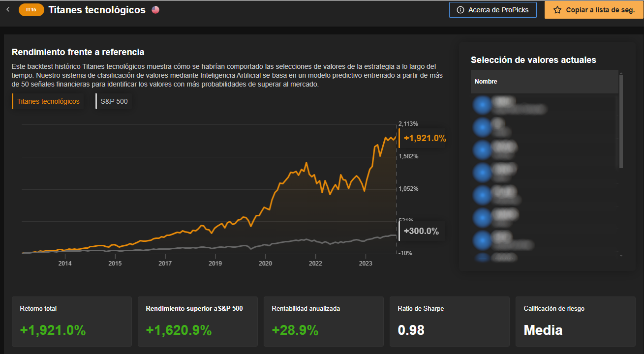Viewport: 644px width, 354px height.
Task: Toggle the S&P 500 chart series
Action: tap(114, 101)
